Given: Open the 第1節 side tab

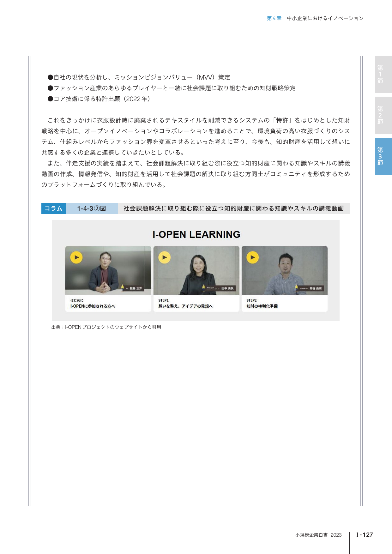Looking at the screenshot, I should pyautogui.click(x=383, y=75).
